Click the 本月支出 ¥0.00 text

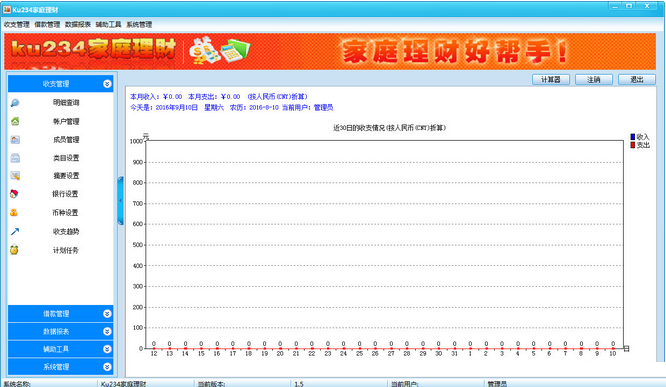coord(214,97)
